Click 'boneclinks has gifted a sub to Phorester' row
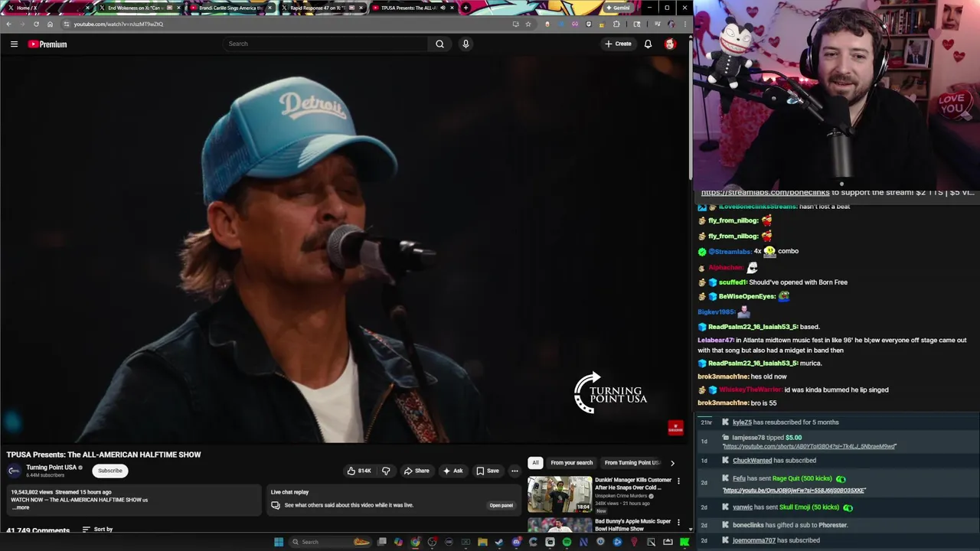 click(789, 525)
